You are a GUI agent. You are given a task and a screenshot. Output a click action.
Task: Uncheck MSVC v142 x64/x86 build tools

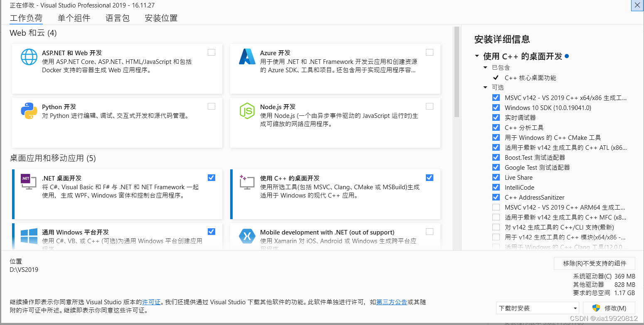coord(496,98)
